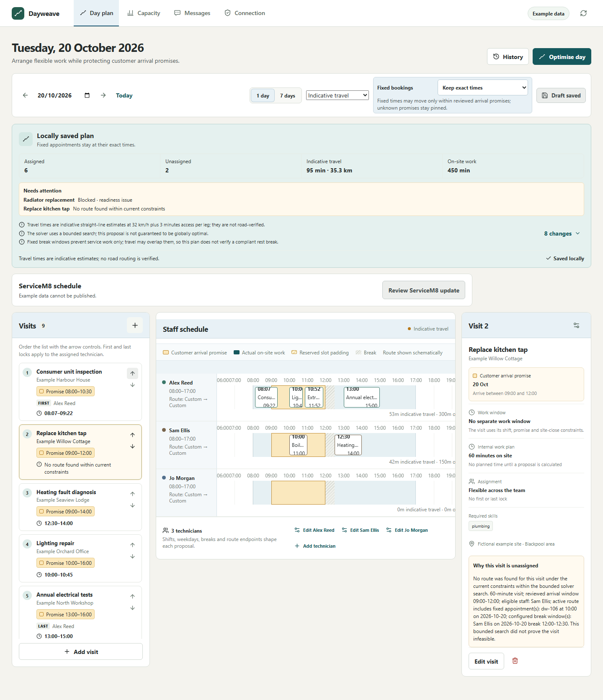The height and width of the screenshot is (700, 603).
Task: Select the Annual elect... block on Alex Reed's timeline
Action: [362, 397]
